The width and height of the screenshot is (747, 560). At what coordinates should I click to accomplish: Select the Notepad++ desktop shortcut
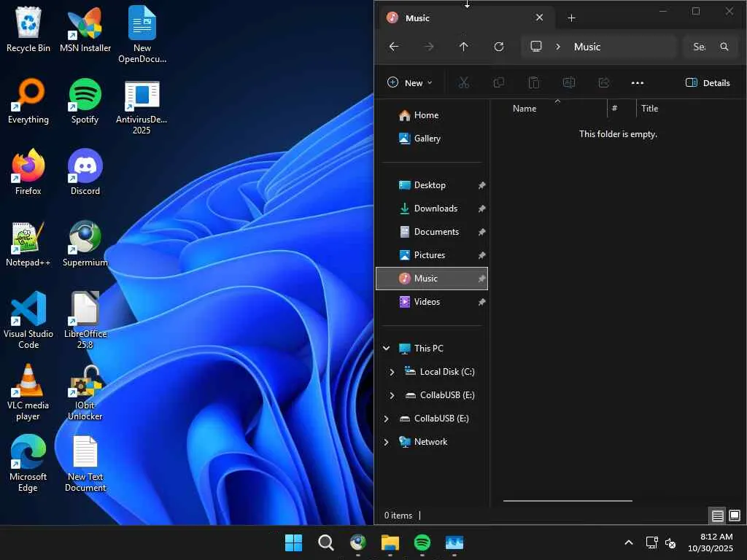pyautogui.click(x=28, y=244)
